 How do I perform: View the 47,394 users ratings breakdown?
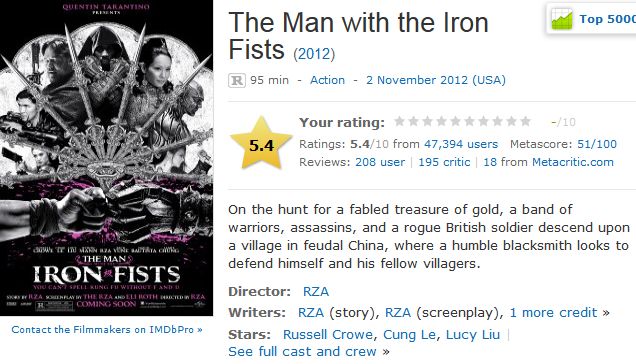[x=461, y=144]
